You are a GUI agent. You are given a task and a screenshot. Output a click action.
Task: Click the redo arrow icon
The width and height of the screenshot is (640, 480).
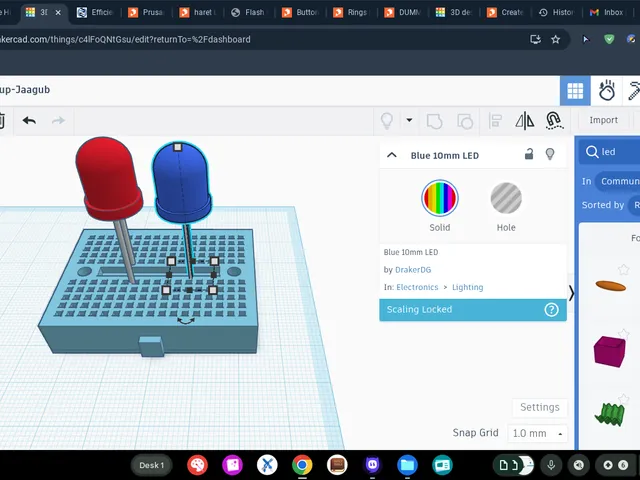[x=58, y=120]
